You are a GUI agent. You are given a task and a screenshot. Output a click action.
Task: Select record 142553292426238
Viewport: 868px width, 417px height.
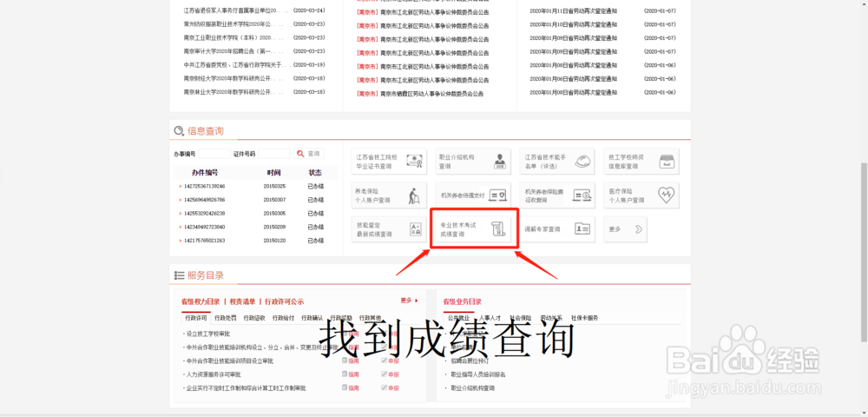(204, 213)
